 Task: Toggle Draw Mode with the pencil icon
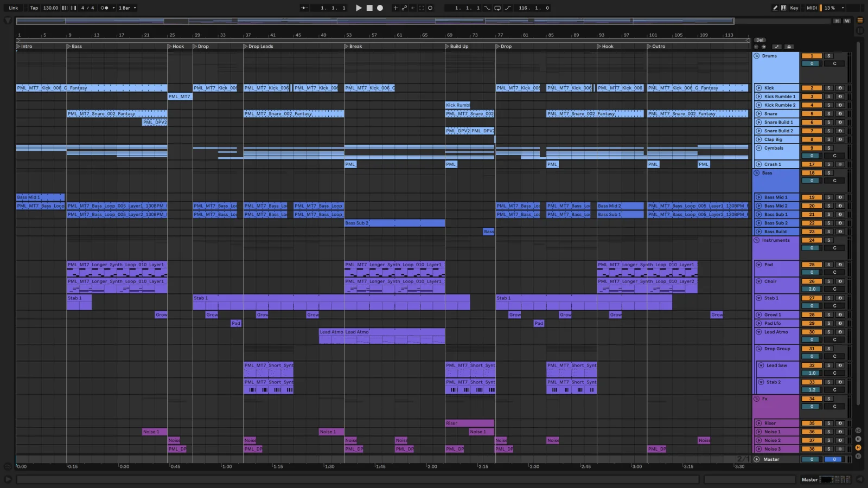click(x=775, y=8)
